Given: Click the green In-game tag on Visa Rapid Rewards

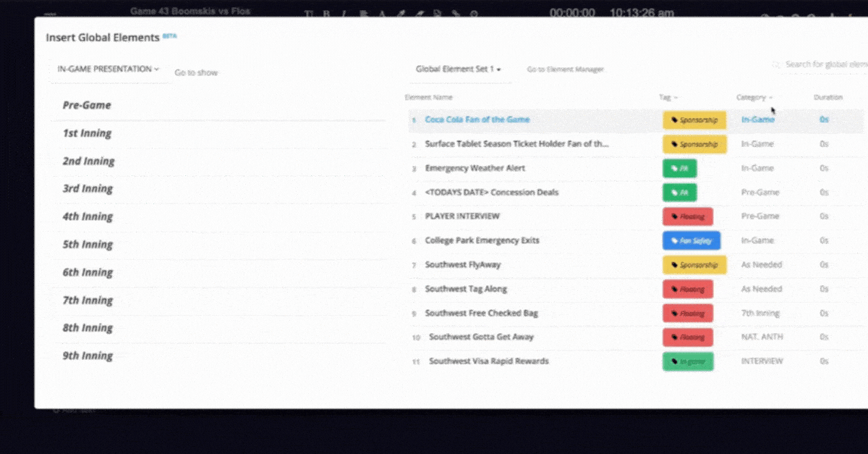Looking at the screenshot, I should (687, 361).
